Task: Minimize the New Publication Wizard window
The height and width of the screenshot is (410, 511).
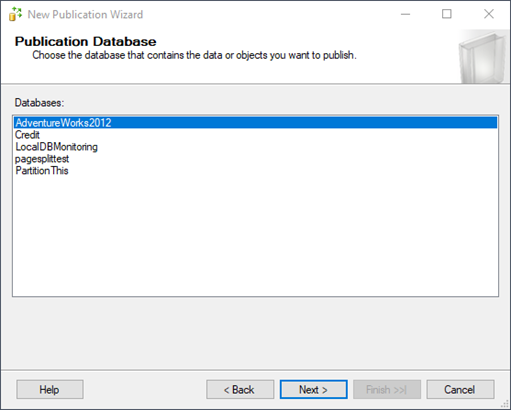Action: (x=405, y=14)
